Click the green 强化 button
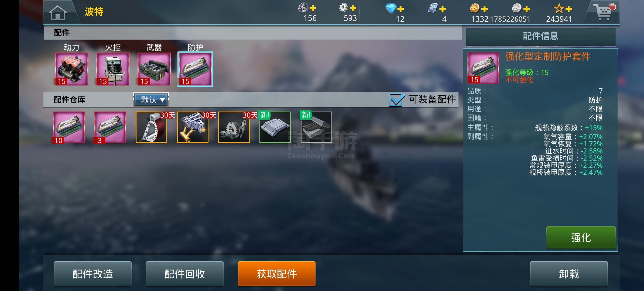Viewport: 644px width, 291px height. click(581, 238)
